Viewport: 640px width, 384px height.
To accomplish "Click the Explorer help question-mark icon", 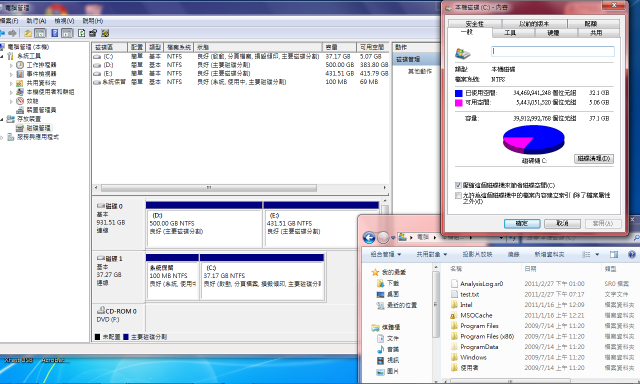I will click(x=632, y=254).
